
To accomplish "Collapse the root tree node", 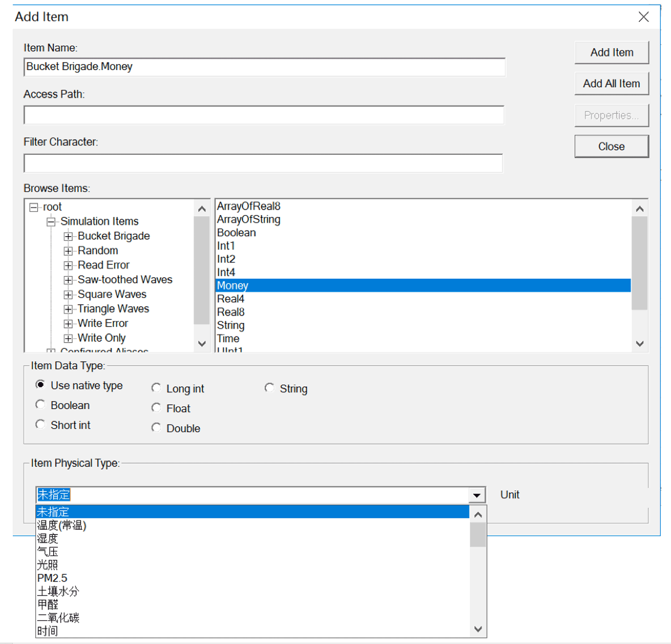I will [34, 208].
